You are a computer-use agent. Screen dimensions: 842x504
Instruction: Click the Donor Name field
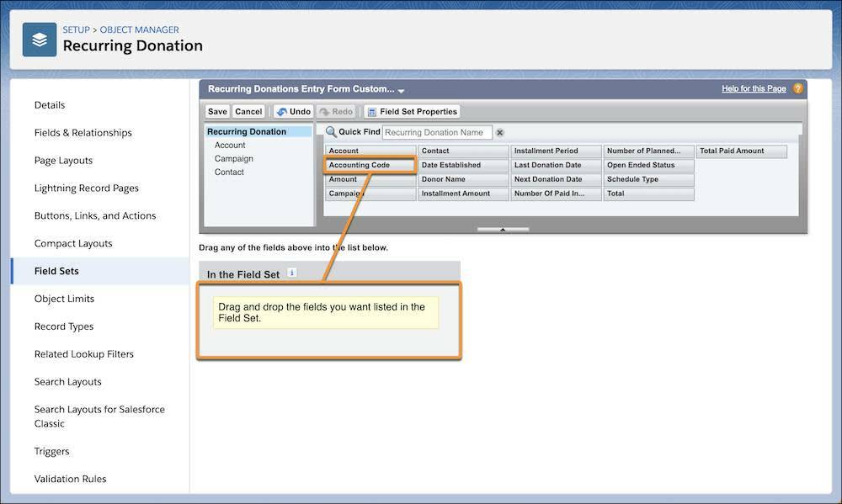pyautogui.click(x=463, y=179)
